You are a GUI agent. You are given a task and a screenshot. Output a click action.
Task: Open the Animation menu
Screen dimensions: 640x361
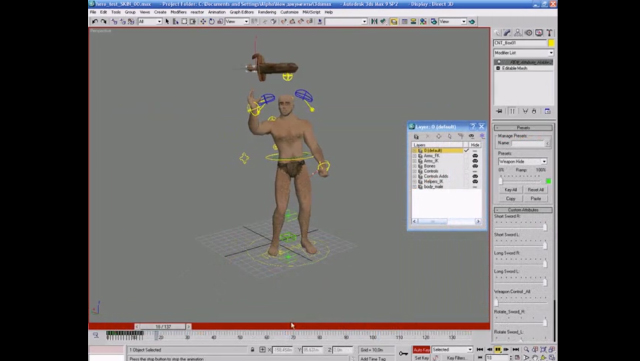[217, 12]
